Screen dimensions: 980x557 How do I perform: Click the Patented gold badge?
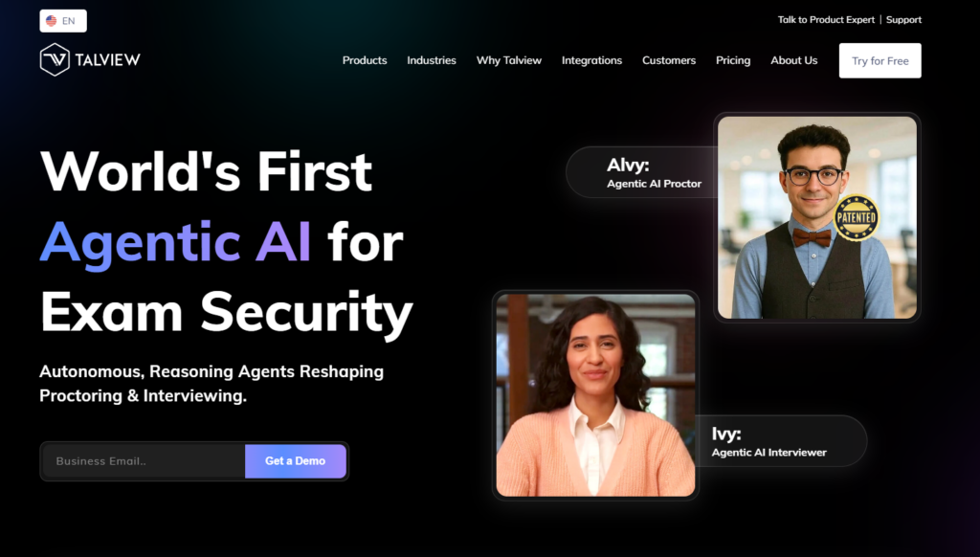point(857,217)
